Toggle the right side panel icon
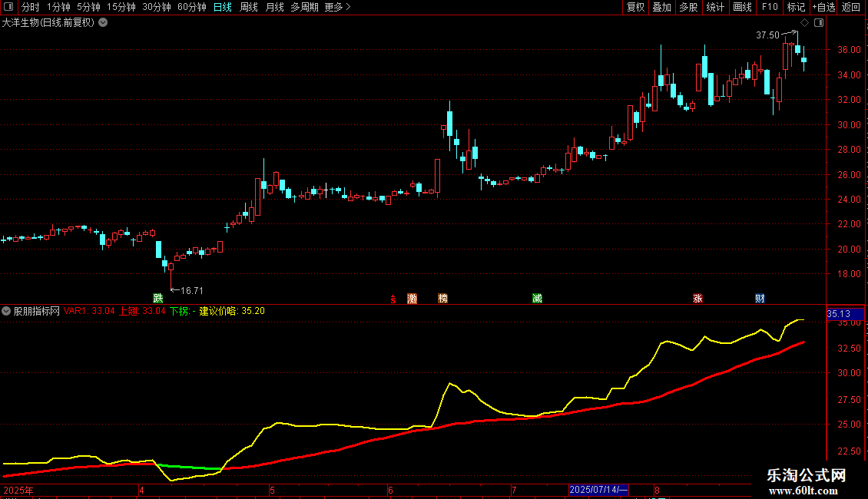Screen dimensions: 868x499 pos(819,23)
